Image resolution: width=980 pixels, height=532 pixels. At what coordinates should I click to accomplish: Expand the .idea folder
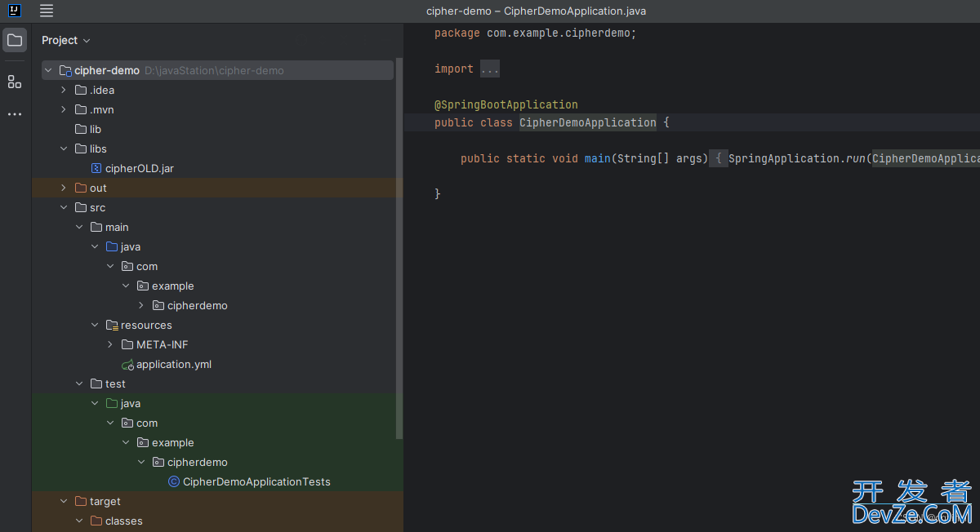(x=64, y=90)
